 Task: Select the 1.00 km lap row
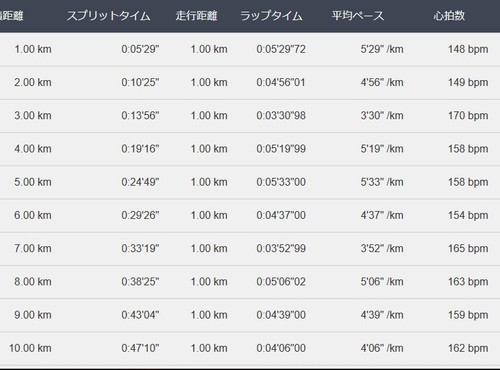coord(250,49)
